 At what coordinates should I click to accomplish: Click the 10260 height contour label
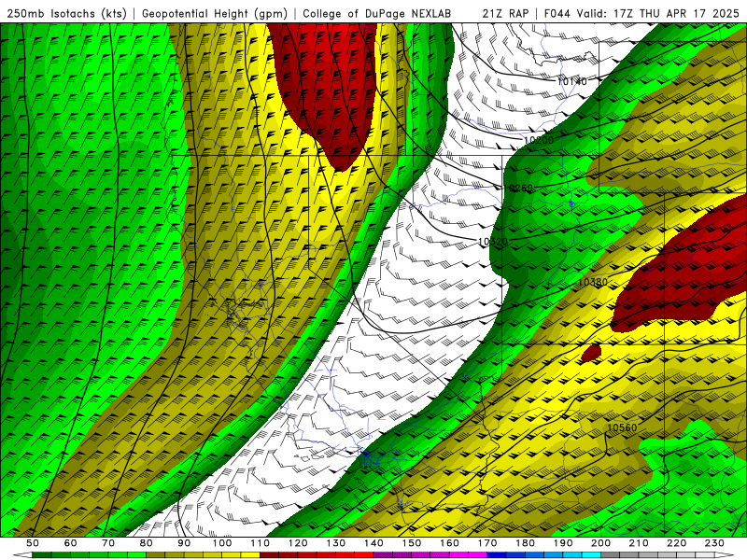point(518,189)
